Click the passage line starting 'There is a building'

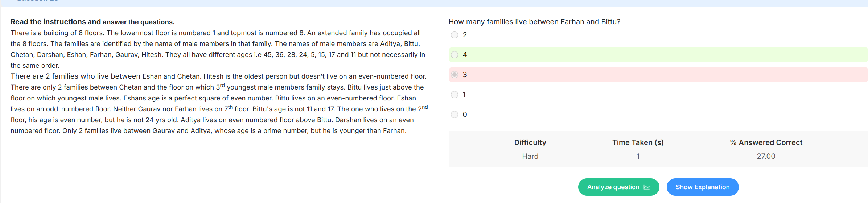click(x=215, y=33)
